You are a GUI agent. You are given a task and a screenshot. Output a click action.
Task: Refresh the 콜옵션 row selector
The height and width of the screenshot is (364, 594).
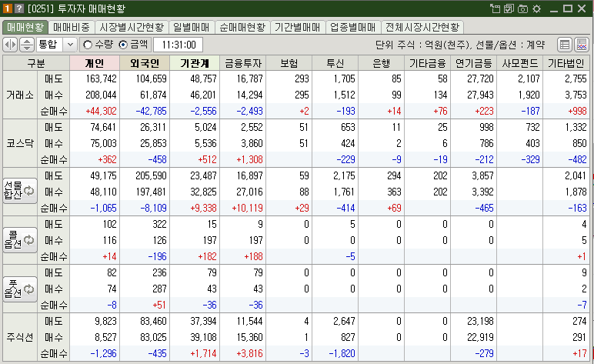(x=20, y=240)
